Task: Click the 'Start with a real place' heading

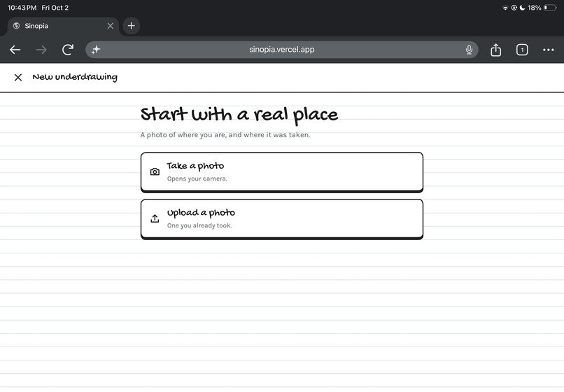Action: [x=239, y=115]
